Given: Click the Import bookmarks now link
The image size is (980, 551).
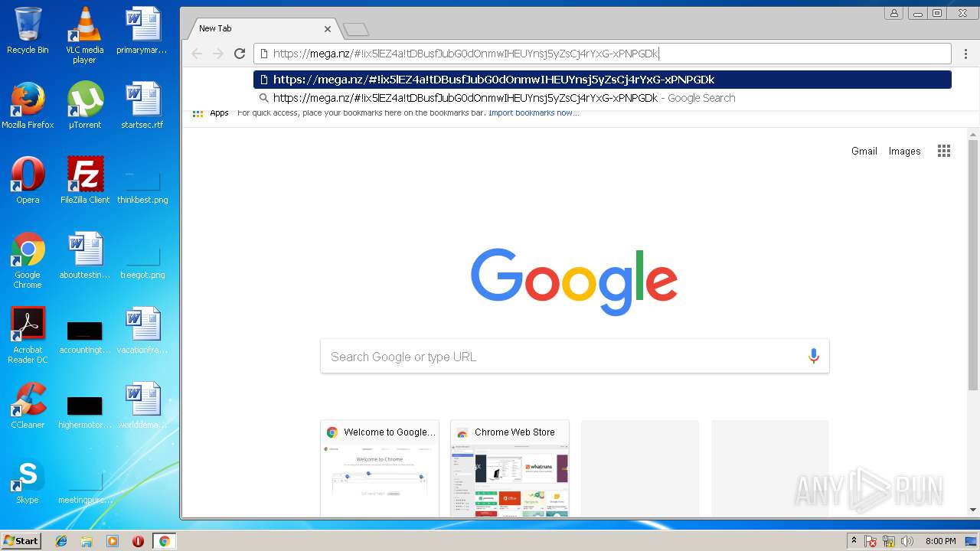Looking at the screenshot, I should (x=534, y=112).
